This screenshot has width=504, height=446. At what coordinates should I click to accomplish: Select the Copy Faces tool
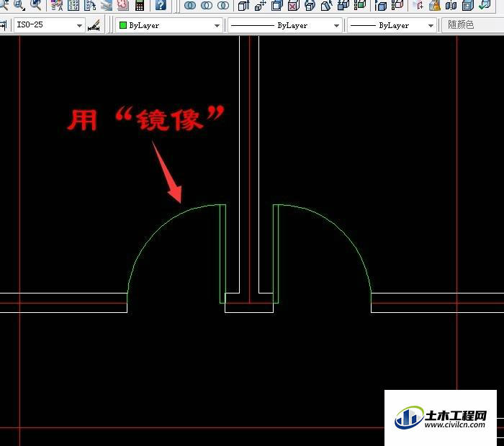343,5
